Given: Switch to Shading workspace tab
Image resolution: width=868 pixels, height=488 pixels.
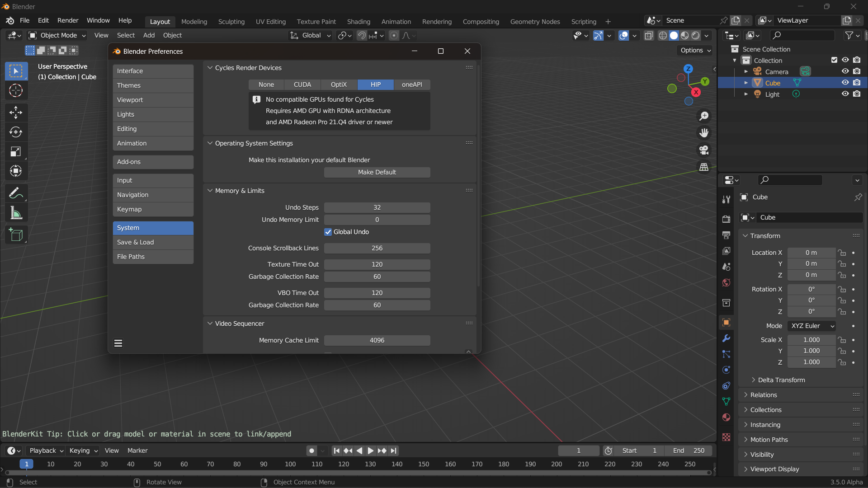Looking at the screenshot, I should pos(359,22).
